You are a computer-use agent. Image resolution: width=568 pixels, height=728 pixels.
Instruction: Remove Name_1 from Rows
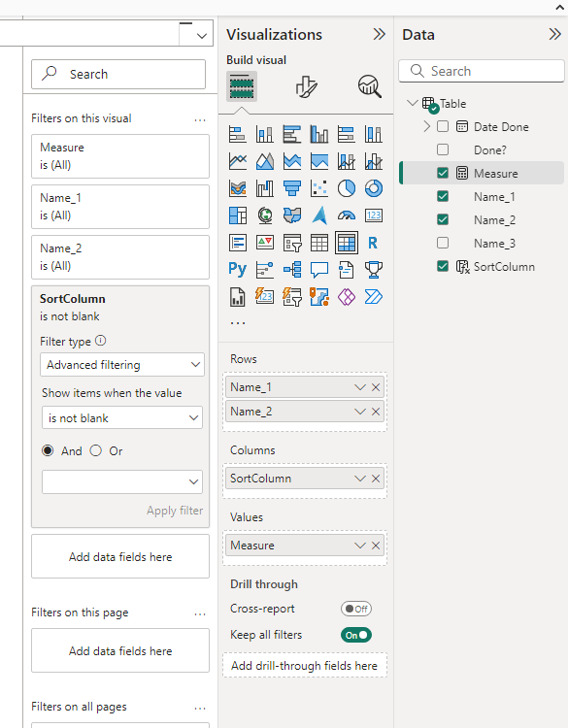[x=376, y=387]
